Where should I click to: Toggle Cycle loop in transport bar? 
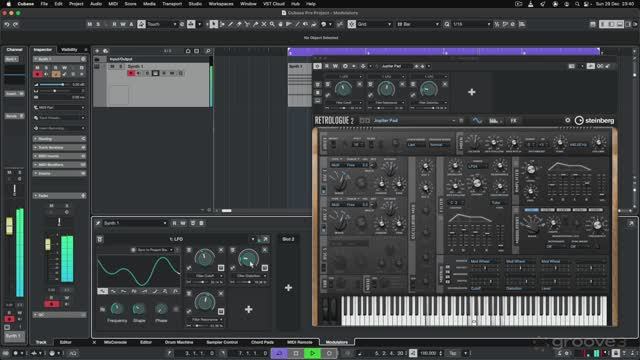point(279,353)
